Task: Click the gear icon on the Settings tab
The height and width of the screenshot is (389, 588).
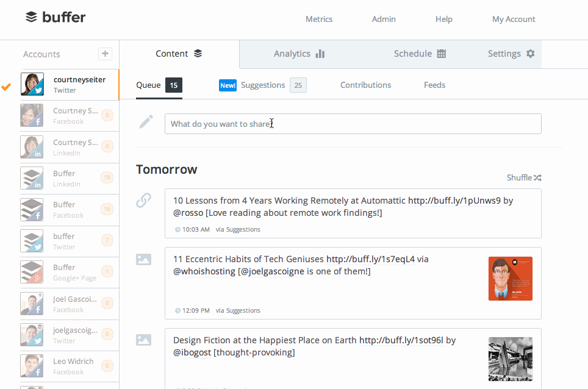Action: [529, 54]
